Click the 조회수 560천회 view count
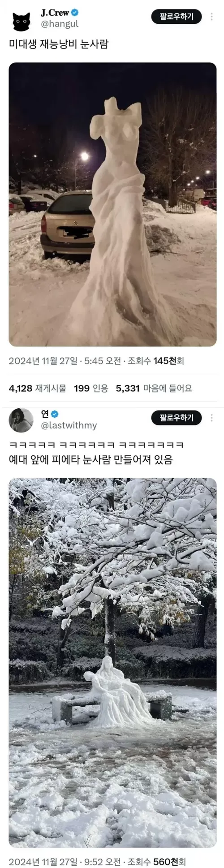 coord(156,861)
